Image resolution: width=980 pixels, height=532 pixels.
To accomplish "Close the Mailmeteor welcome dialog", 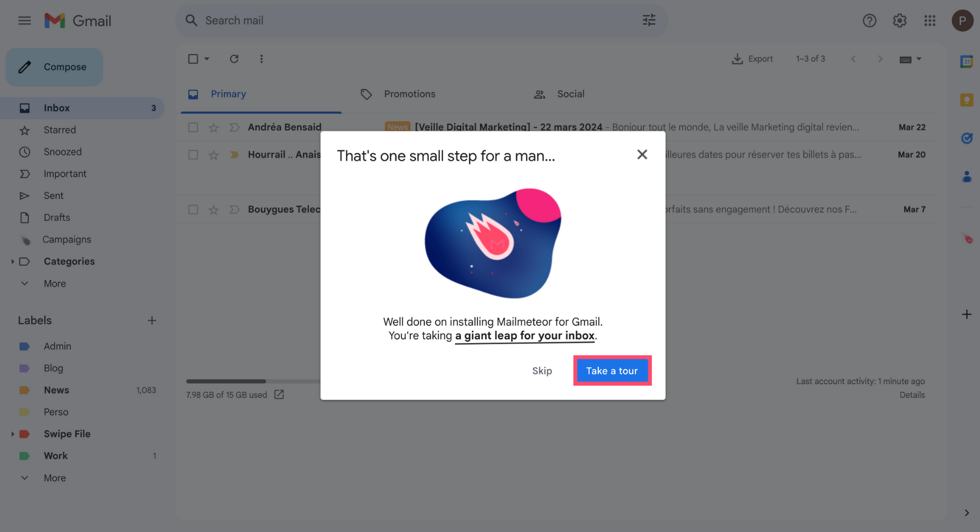I will (642, 154).
